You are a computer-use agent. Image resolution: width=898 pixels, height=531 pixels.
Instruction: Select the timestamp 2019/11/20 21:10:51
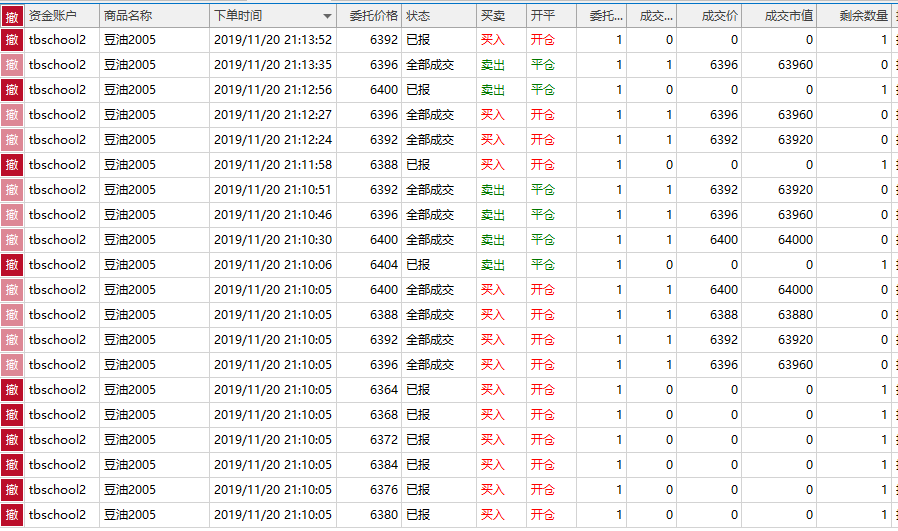(x=273, y=190)
